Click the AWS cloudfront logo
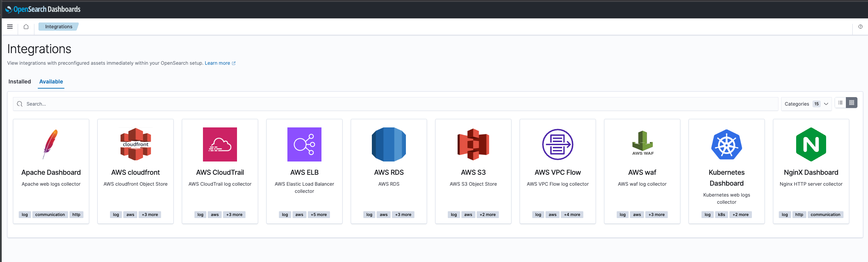 (x=136, y=144)
